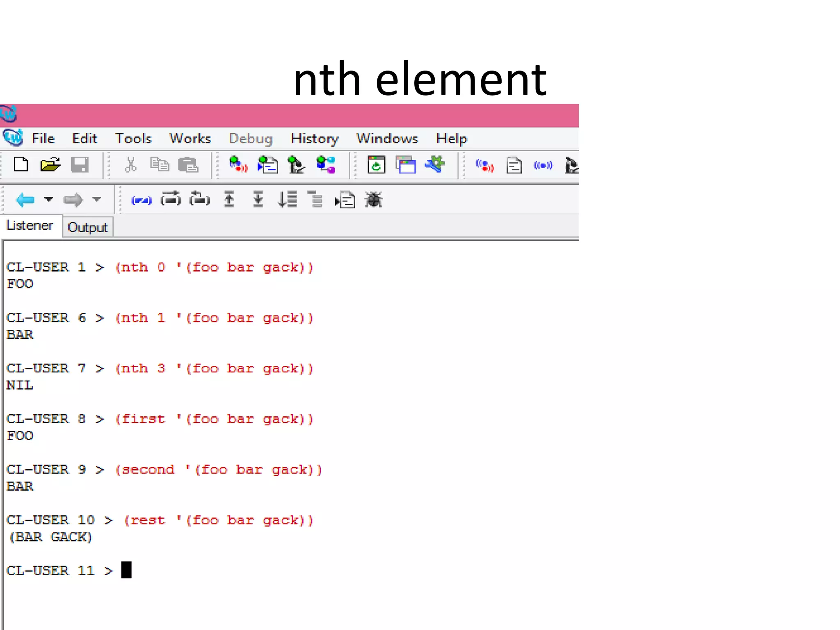Click the Backtrace down-arrow list icon
The width and height of the screenshot is (840, 630).
(x=288, y=200)
